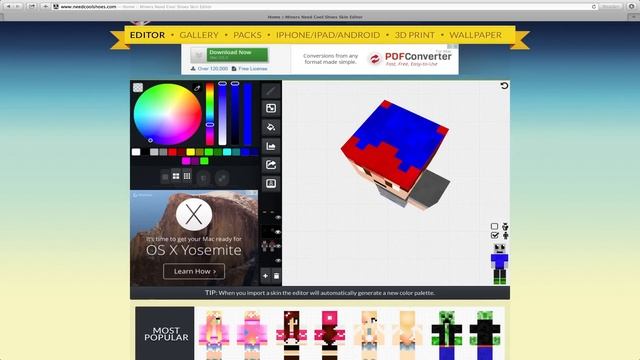Toggle the legs part in skin preview

pos(500,277)
